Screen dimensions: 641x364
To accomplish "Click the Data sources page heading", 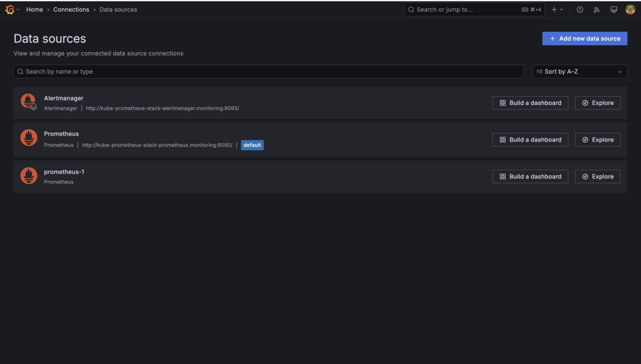I will coord(50,39).
